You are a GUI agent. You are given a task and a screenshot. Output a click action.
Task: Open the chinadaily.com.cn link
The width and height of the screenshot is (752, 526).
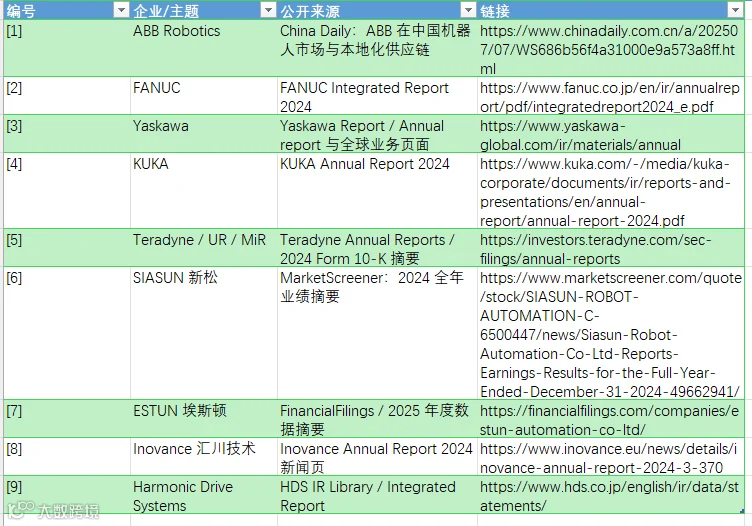pyautogui.click(x=611, y=48)
